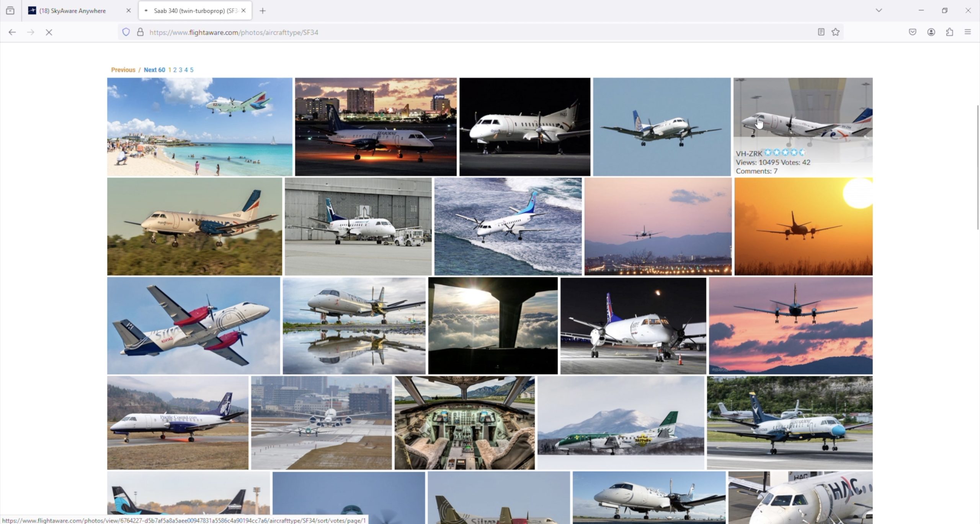The height and width of the screenshot is (524, 980).
Task: Open the Pocket save icon
Action: coord(913,32)
